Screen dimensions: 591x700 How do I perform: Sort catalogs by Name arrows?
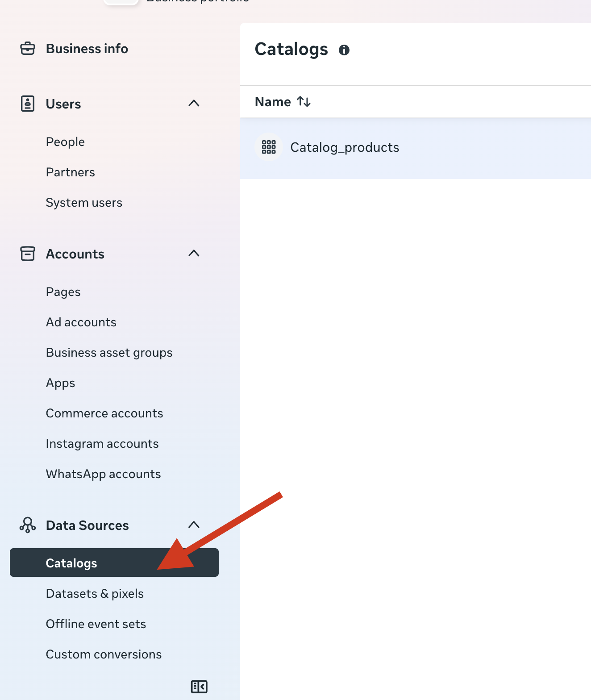pyautogui.click(x=304, y=102)
